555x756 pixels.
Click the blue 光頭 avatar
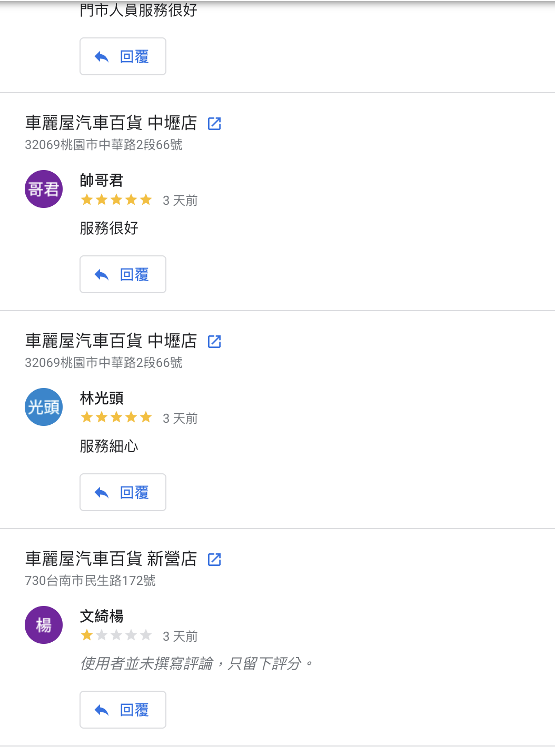(44, 407)
